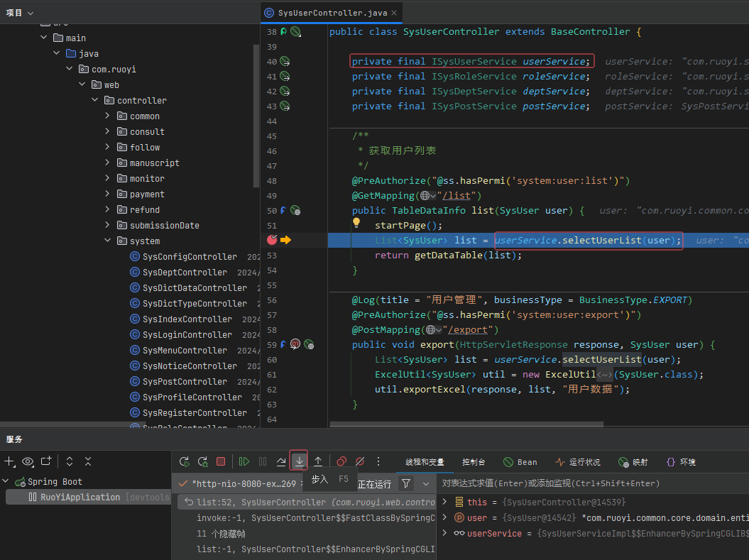Select RuoYiApplication in services
The height and width of the screenshot is (560, 749).
point(88,498)
